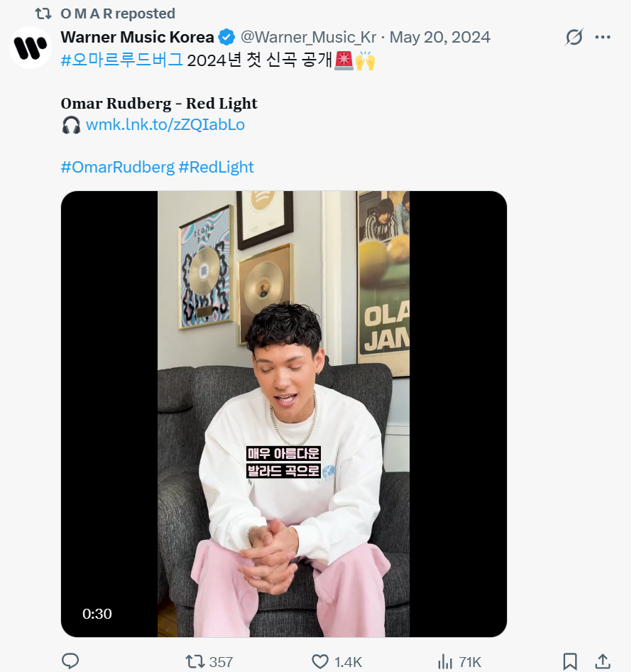Open the wmk.lnk.to music link

tap(165, 125)
